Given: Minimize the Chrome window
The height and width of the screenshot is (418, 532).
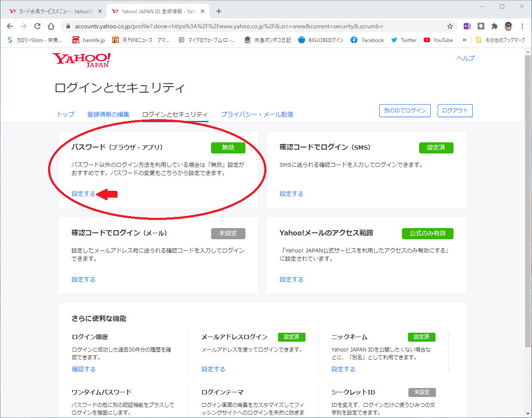Looking at the screenshot, I should [x=482, y=6].
